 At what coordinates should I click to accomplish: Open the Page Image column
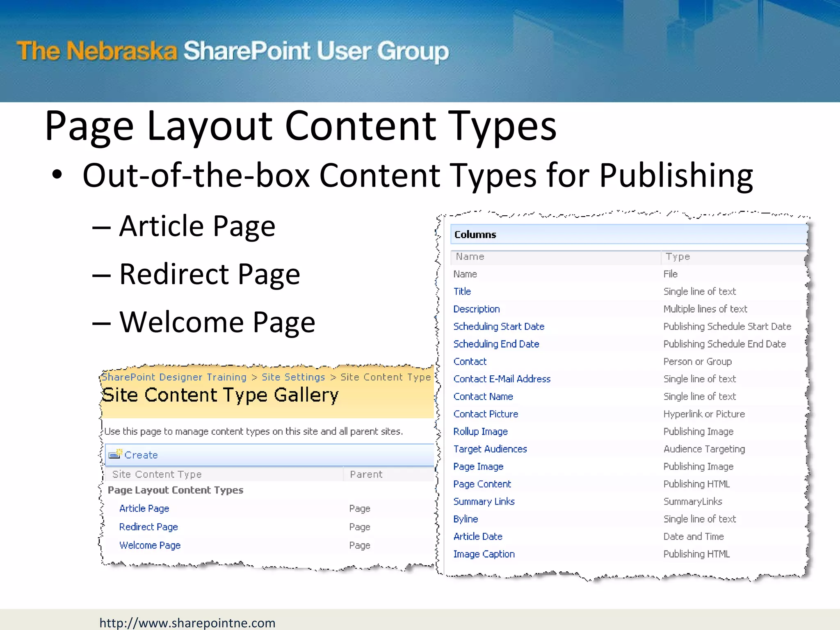pos(478,466)
